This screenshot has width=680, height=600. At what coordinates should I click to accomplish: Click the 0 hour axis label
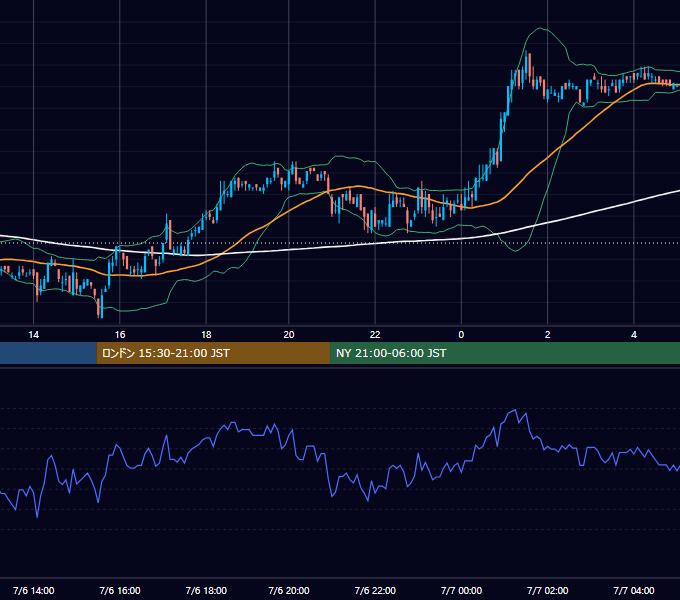pyautogui.click(x=461, y=335)
